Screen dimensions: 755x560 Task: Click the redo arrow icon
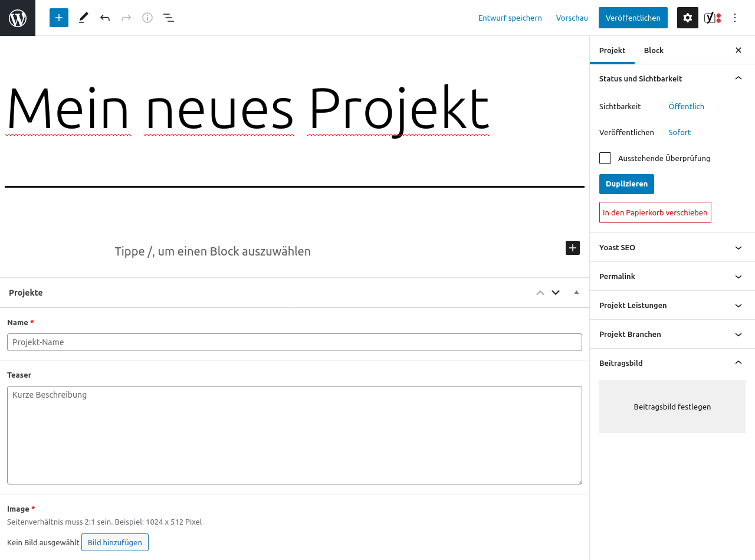point(126,18)
